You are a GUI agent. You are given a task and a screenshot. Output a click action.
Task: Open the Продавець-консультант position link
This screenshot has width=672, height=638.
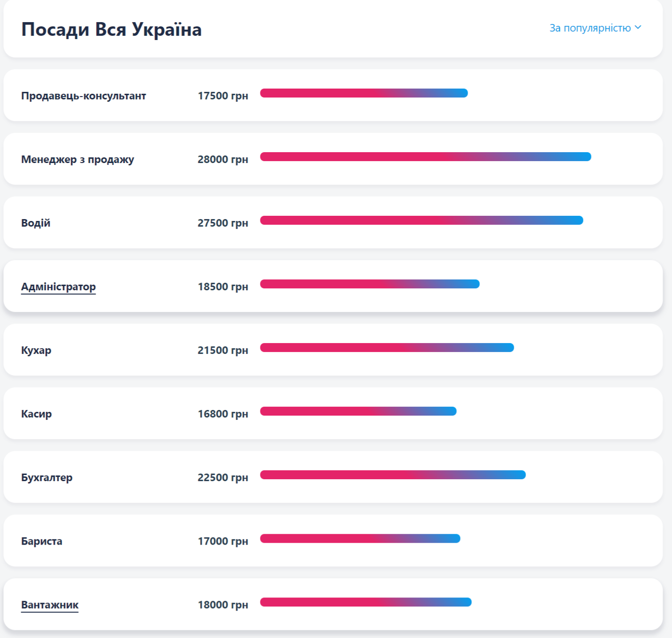pyautogui.click(x=83, y=96)
